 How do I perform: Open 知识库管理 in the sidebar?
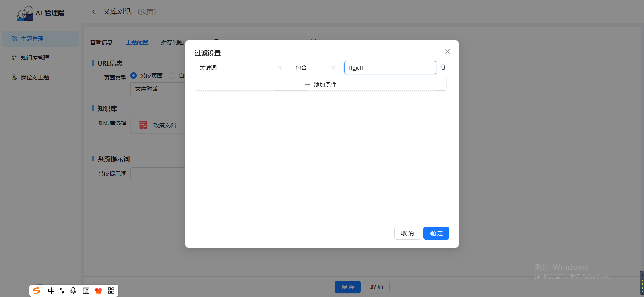pos(35,58)
